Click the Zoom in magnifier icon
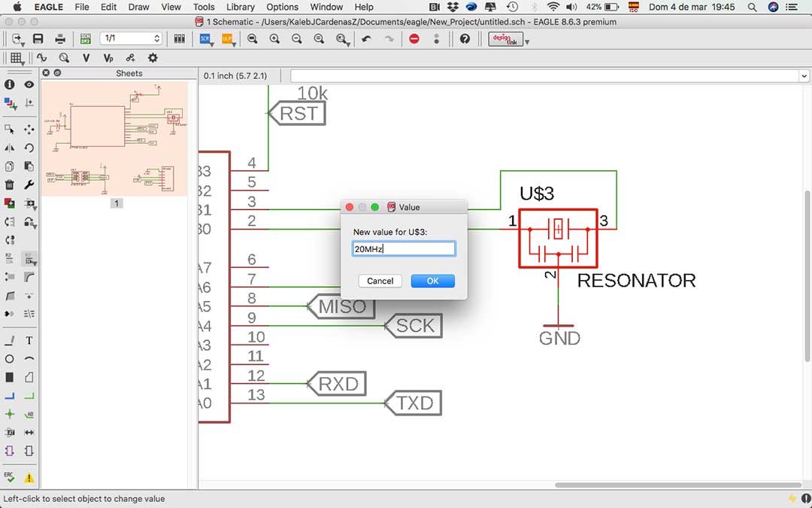 [274, 39]
